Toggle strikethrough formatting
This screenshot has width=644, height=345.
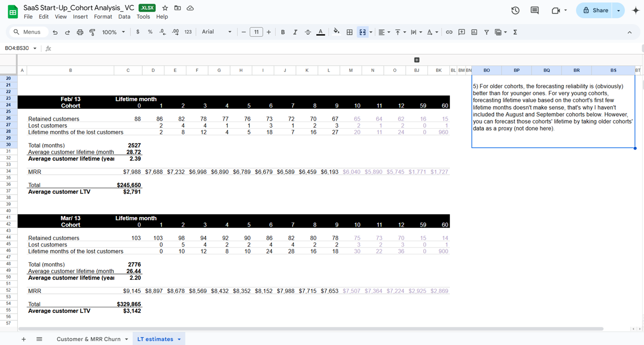[x=308, y=32]
